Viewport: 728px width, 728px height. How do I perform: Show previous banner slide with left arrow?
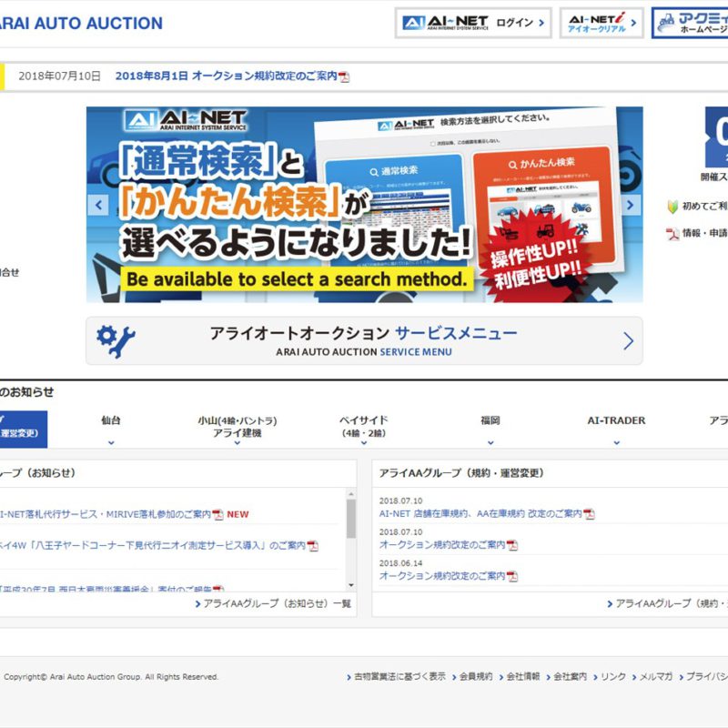(x=98, y=205)
